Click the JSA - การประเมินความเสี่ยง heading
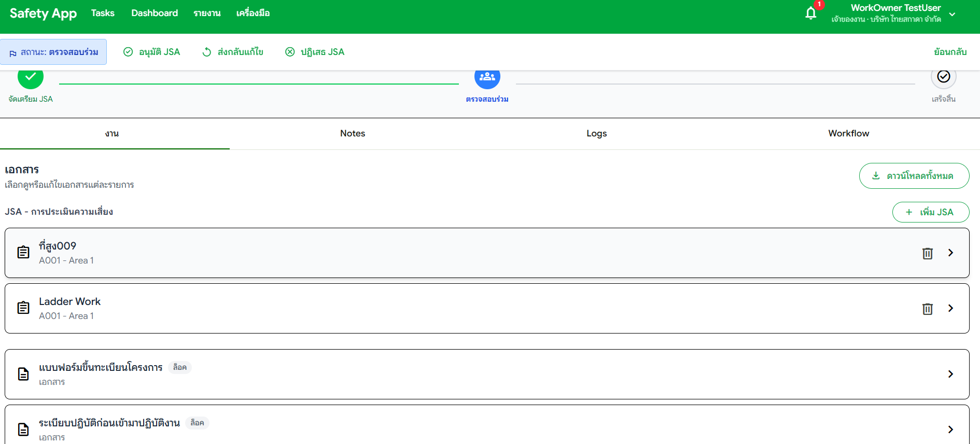The height and width of the screenshot is (444, 980). (59, 212)
